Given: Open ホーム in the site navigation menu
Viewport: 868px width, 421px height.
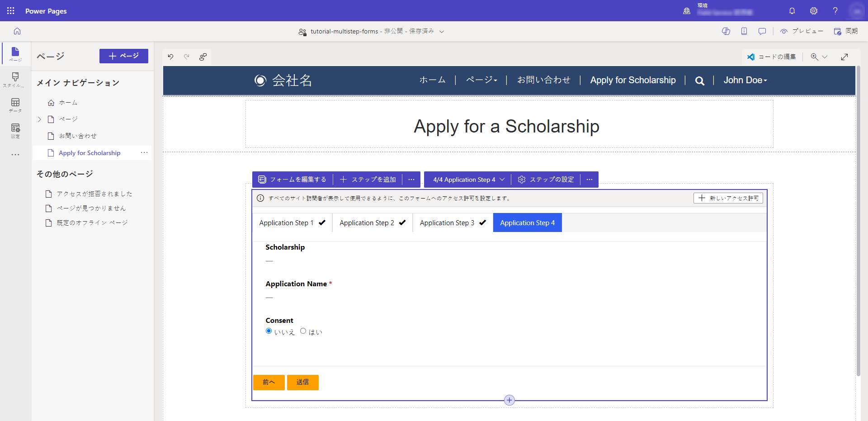Looking at the screenshot, I should [x=432, y=80].
